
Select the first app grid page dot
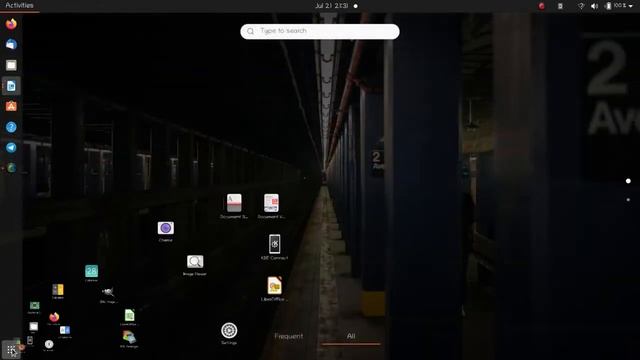tap(628, 181)
